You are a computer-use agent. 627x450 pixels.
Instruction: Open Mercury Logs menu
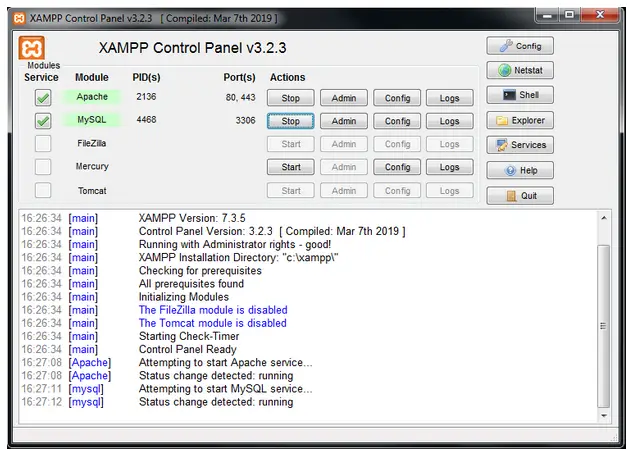pos(449,167)
